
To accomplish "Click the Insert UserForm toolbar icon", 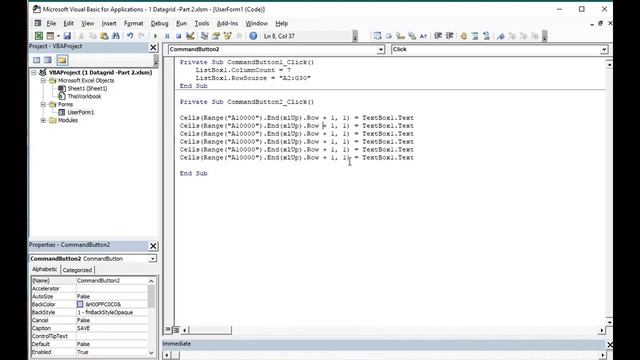I will point(50,36).
